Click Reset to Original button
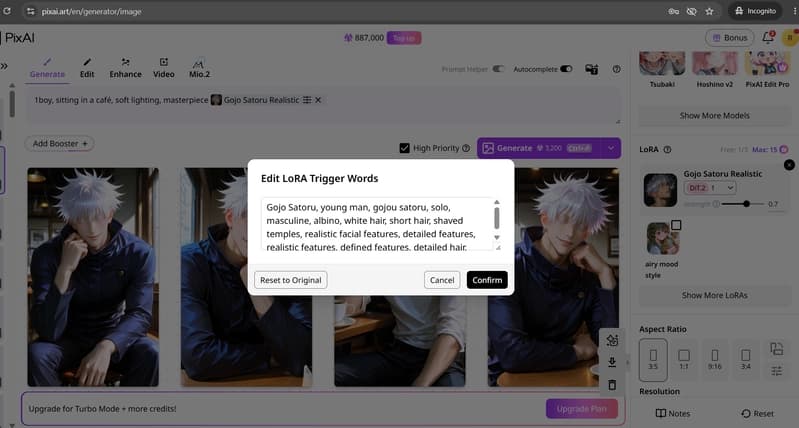Image resolution: width=799 pixels, height=428 pixels. pos(290,280)
